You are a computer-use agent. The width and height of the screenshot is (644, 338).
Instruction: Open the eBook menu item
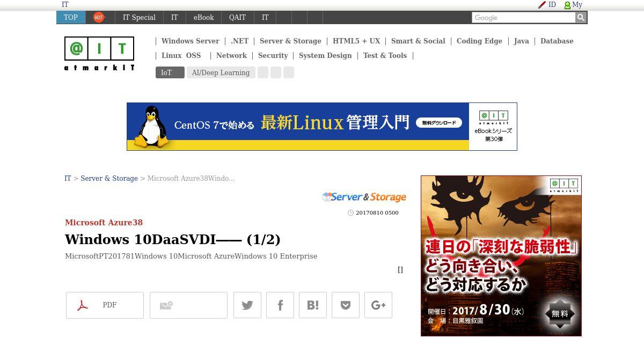click(203, 17)
